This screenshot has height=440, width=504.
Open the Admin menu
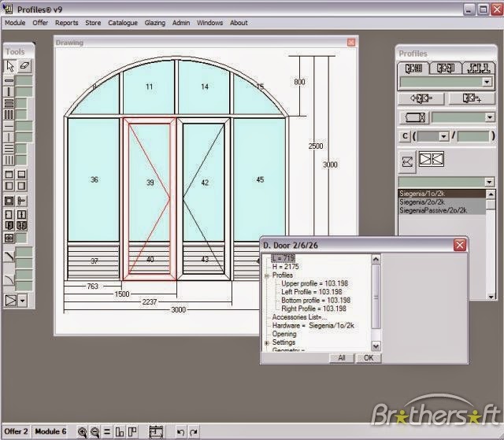tap(181, 23)
